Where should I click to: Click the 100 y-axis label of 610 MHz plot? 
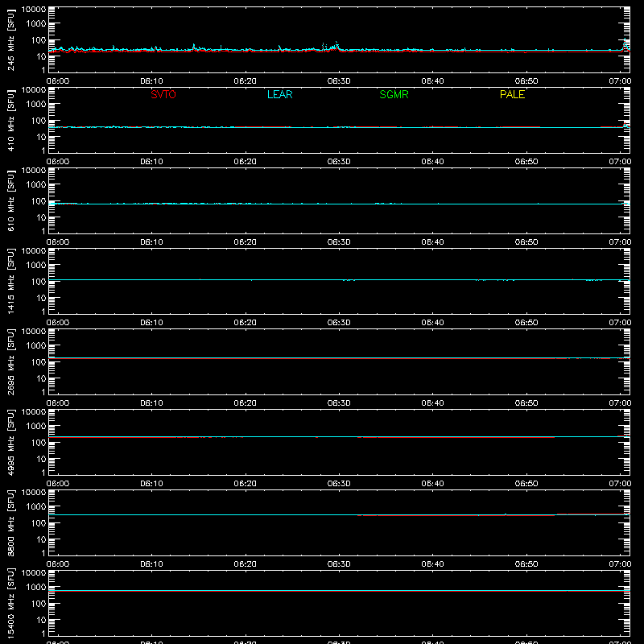(39, 200)
